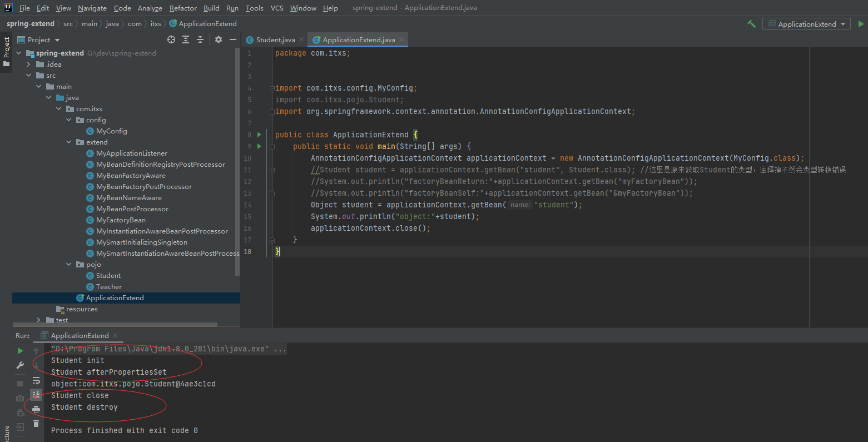The width and height of the screenshot is (868, 442).
Task: Switch to the Student.java editor tab
Action: pos(275,40)
